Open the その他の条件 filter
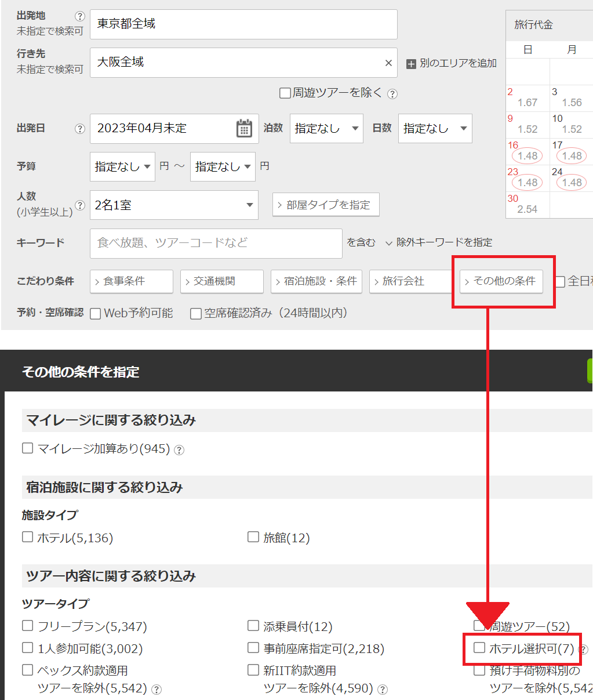This screenshot has height=700, width=593. pos(501,281)
